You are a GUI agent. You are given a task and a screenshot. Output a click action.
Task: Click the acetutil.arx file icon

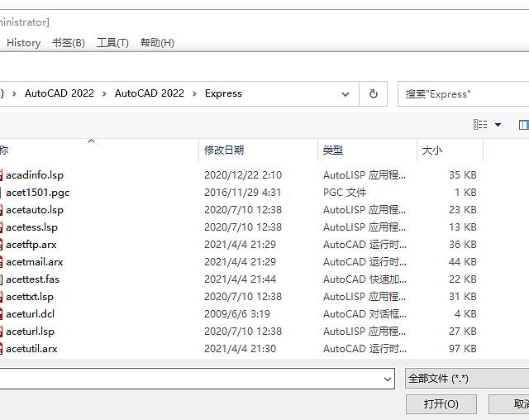click(2, 349)
